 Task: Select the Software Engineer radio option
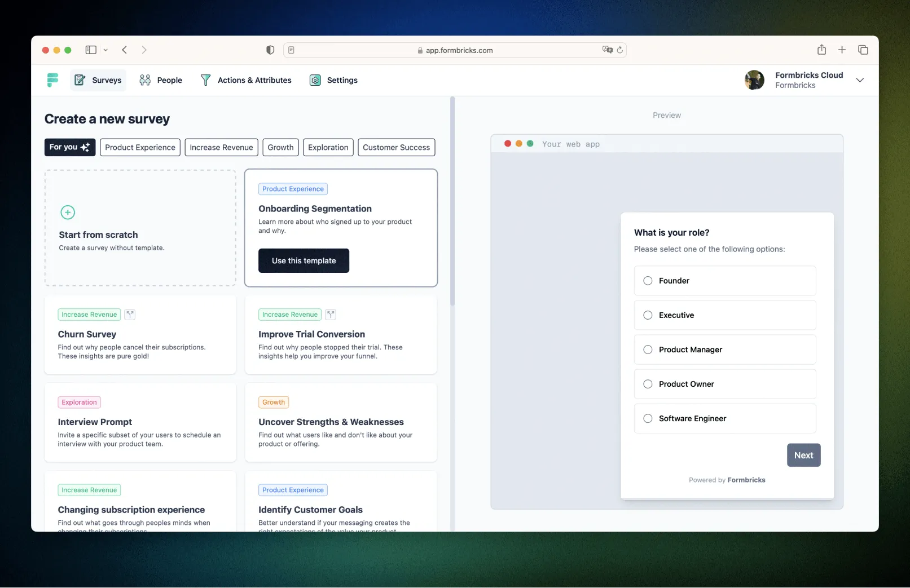(648, 418)
